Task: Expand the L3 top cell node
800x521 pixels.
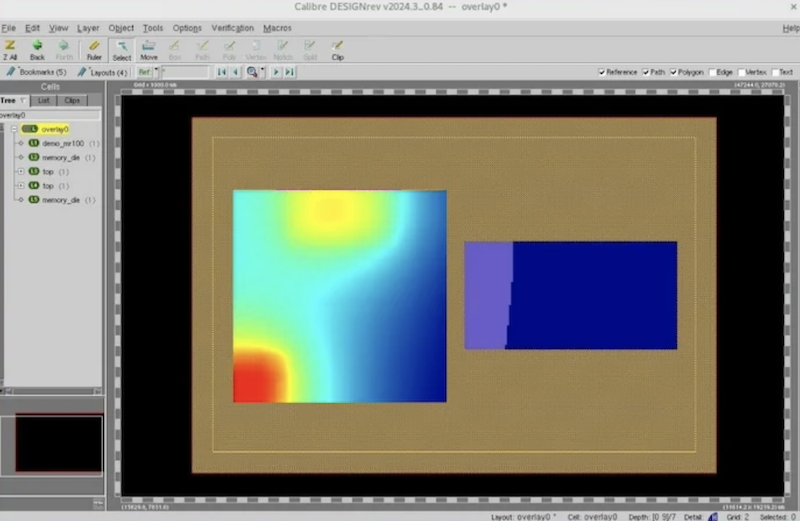Action: 21,172
